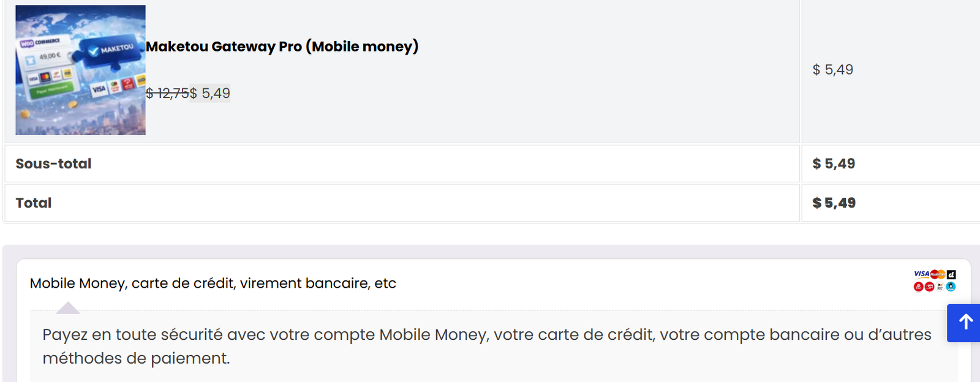This screenshot has width=980, height=382.
Task: Click the bold Total amount $ 5,49
Action: (834, 203)
